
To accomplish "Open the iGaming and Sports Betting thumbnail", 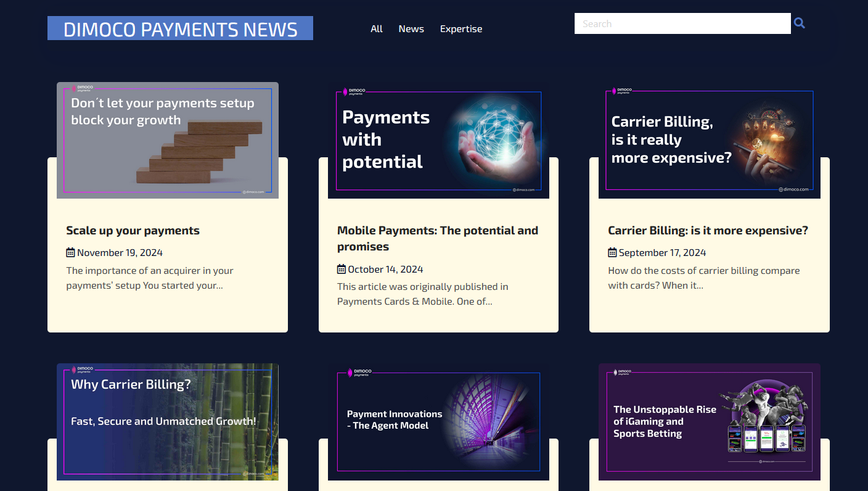I will [709, 422].
